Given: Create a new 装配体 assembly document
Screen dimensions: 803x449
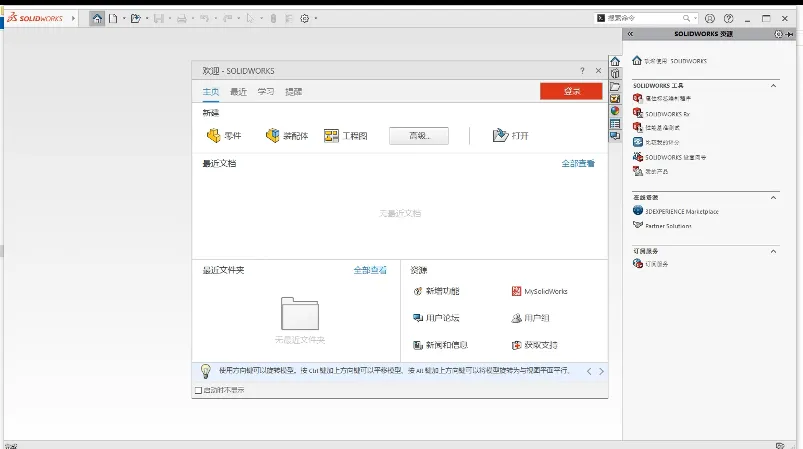Looking at the screenshot, I should (287, 136).
